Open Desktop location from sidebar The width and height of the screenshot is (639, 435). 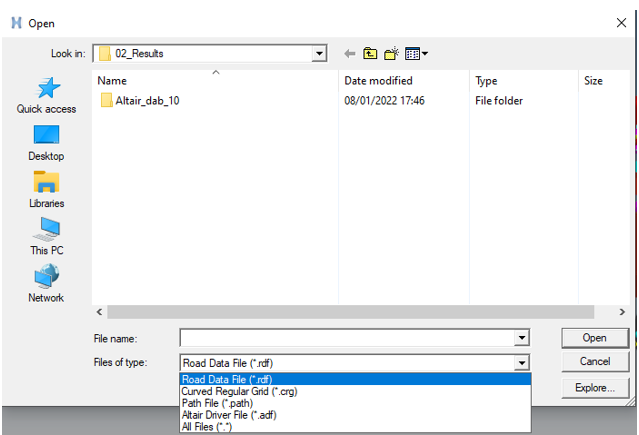pyautogui.click(x=46, y=142)
